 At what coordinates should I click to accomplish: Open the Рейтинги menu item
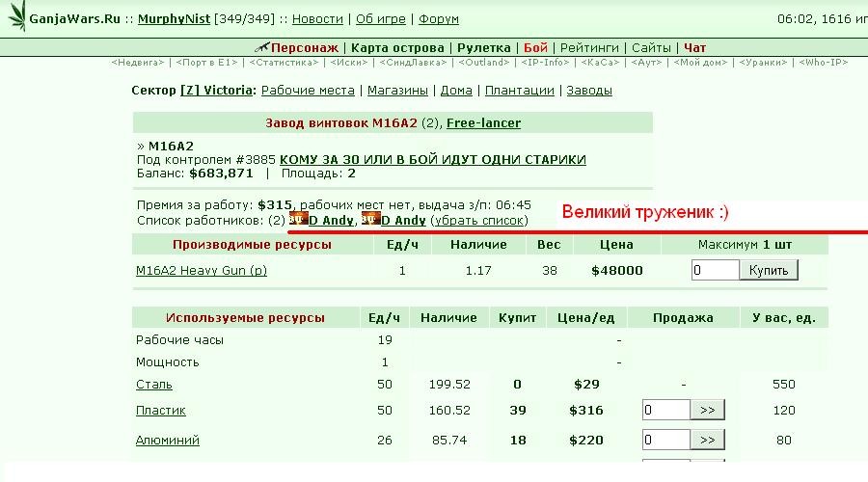589,47
